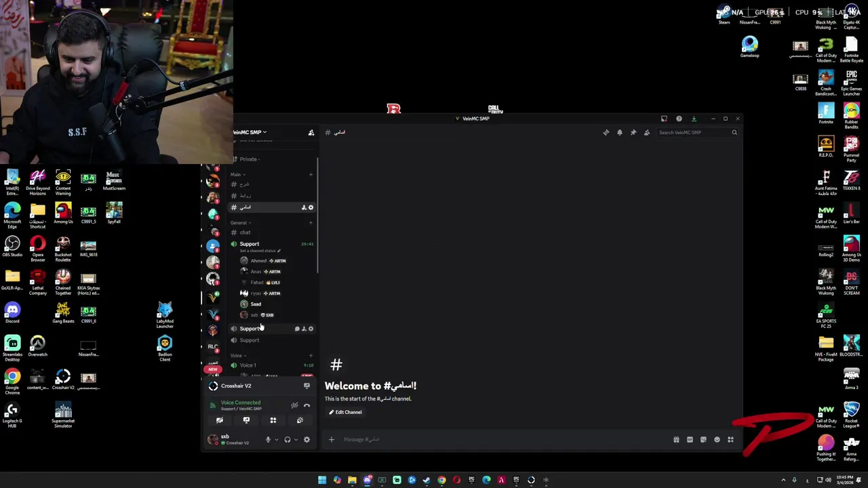
Task: Click Voice Connected status text
Action: (x=241, y=403)
